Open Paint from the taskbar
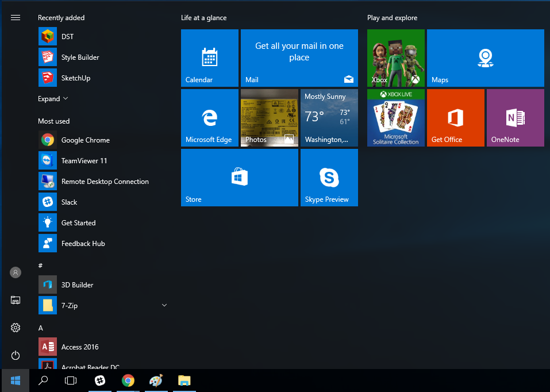The height and width of the screenshot is (392, 550). (x=156, y=381)
